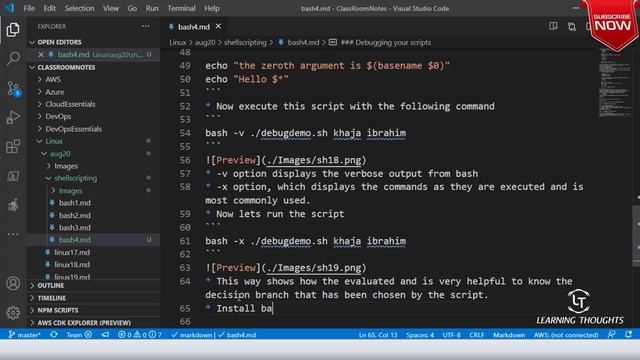Open the Extensions view

click(x=13, y=146)
